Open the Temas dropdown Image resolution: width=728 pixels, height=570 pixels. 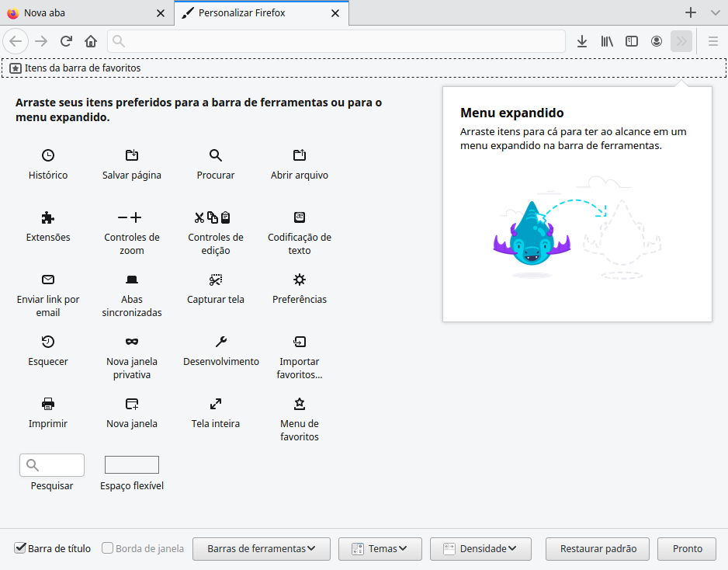point(380,548)
